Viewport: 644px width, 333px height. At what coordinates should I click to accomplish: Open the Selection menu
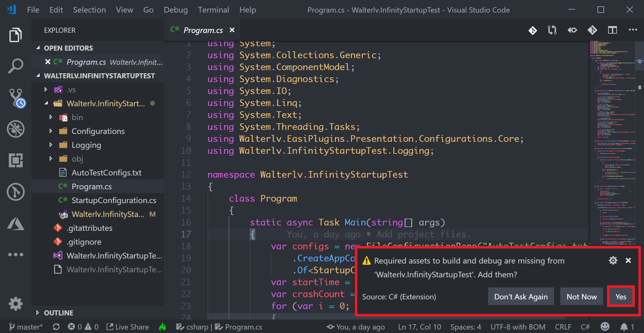click(89, 10)
